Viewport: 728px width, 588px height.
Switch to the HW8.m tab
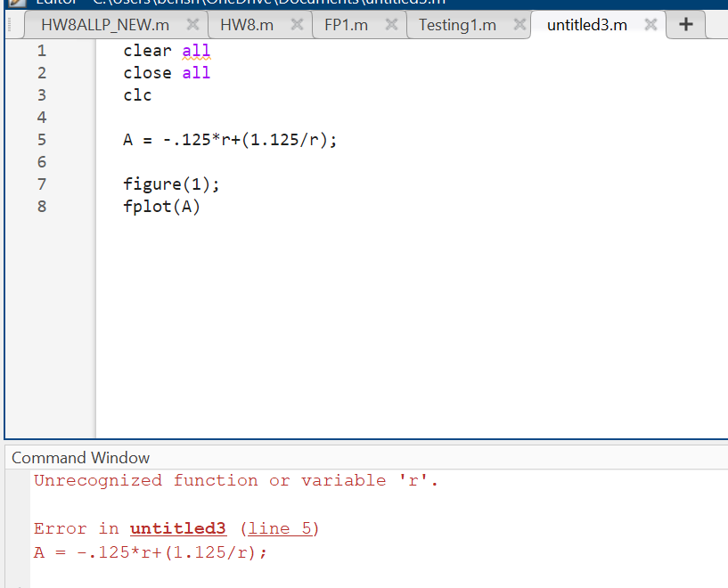coord(247,25)
